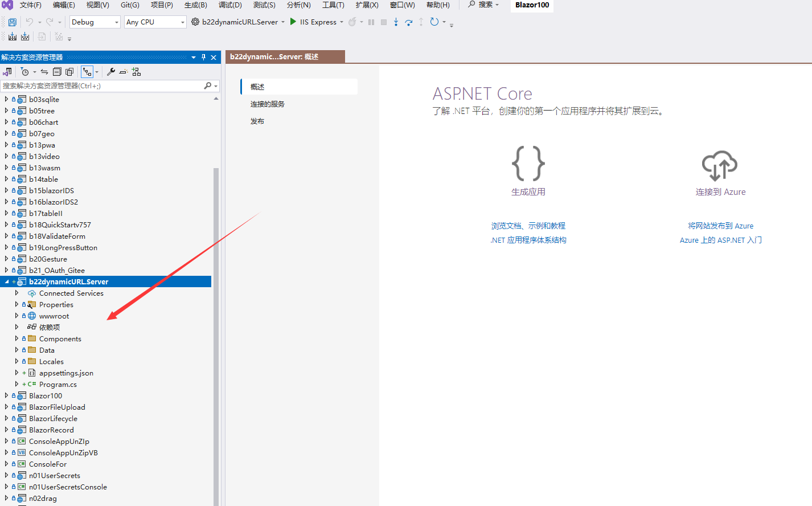Start debugging with the green IIS Express play icon
Viewport: 812px width, 506px height.
[293, 22]
